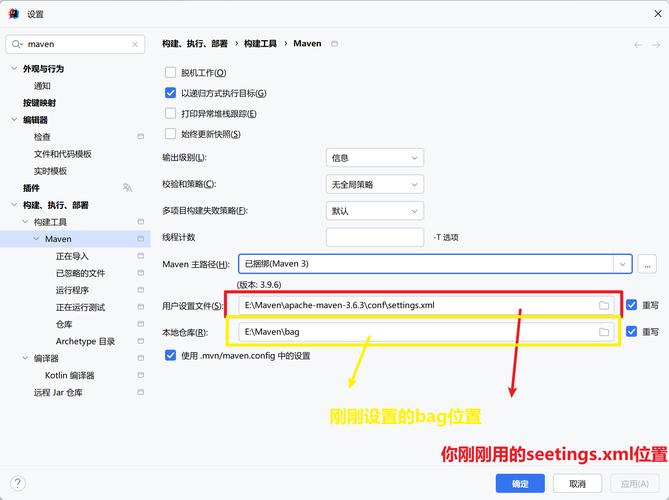Click project icon on Kotlin 编译器 row
669x500 pixels.
click(x=140, y=375)
